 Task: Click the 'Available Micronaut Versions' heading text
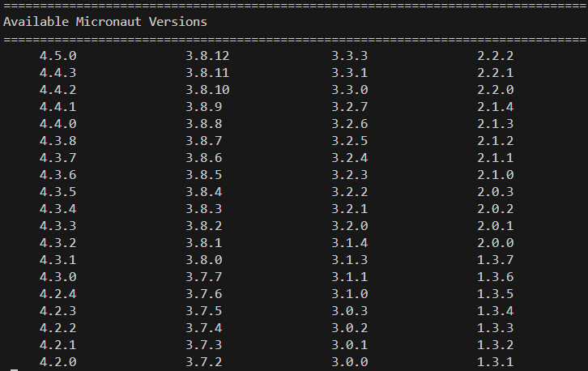pyautogui.click(x=105, y=22)
